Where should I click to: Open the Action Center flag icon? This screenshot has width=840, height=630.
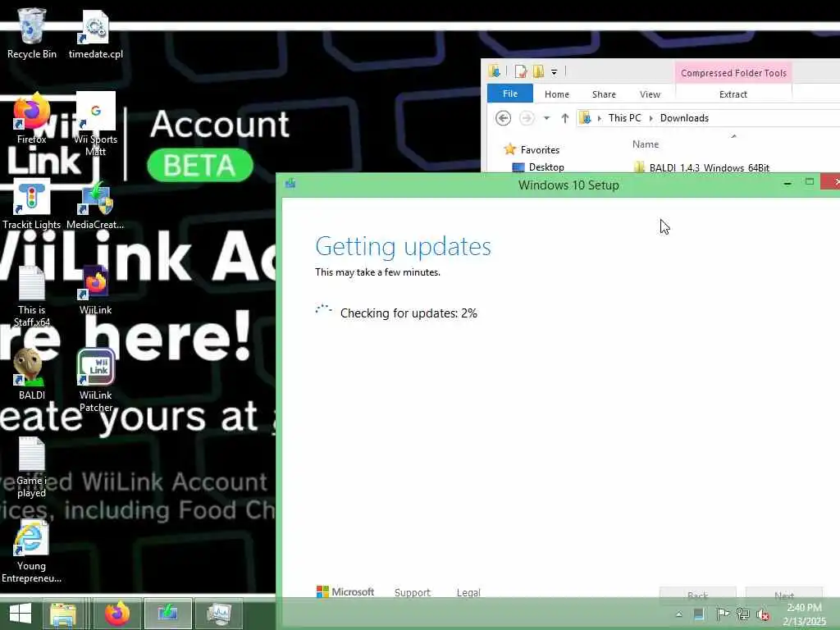click(722, 614)
